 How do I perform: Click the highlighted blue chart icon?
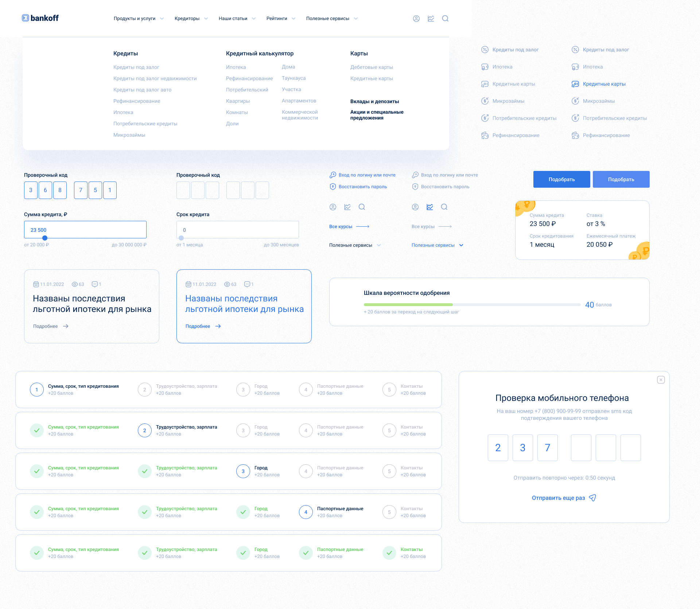pos(429,207)
